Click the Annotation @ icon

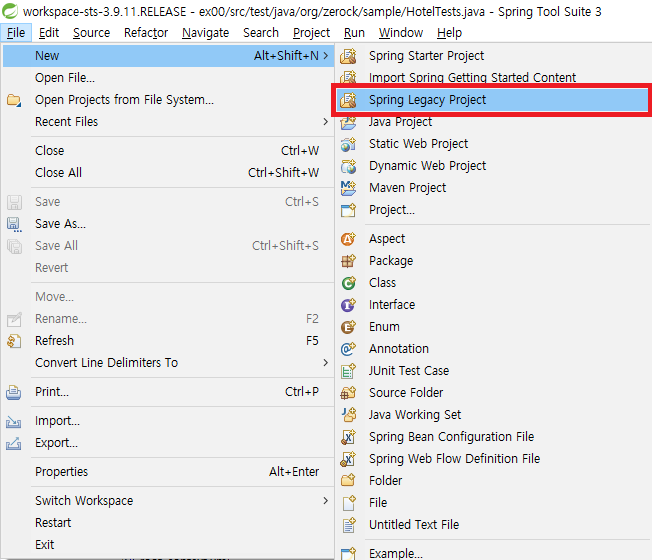click(348, 349)
